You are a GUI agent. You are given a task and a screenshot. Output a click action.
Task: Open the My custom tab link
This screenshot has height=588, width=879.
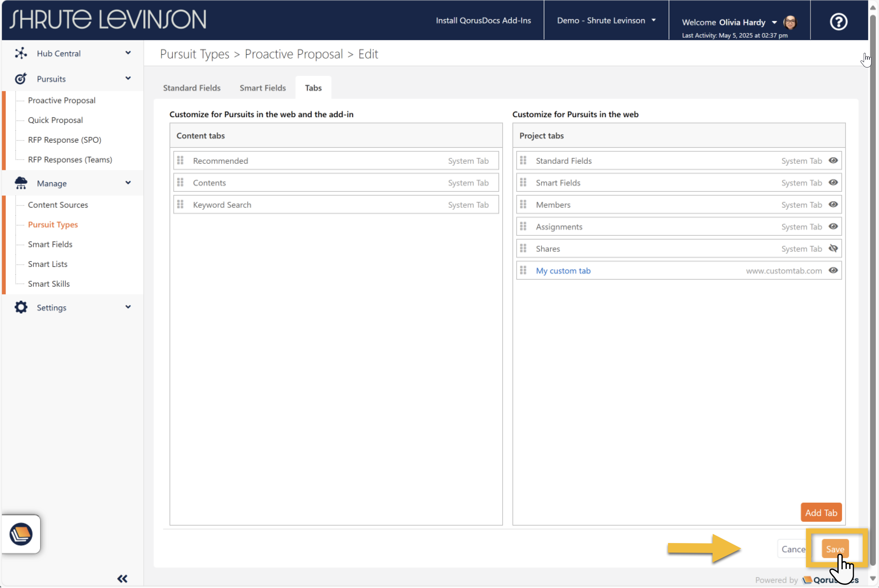pyautogui.click(x=563, y=271)
